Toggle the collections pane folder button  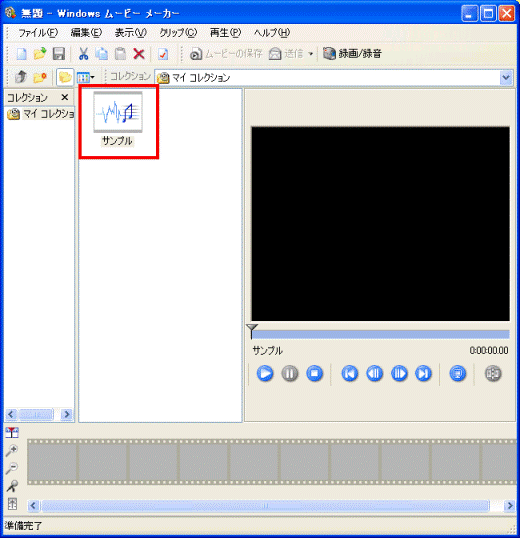tap(65, 77)
